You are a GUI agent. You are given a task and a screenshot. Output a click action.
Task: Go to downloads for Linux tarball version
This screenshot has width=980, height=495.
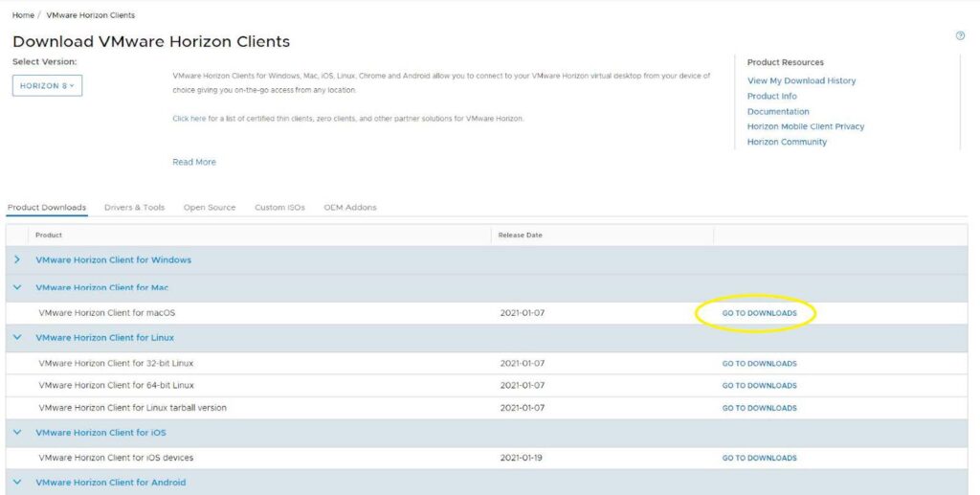[759, 408]
